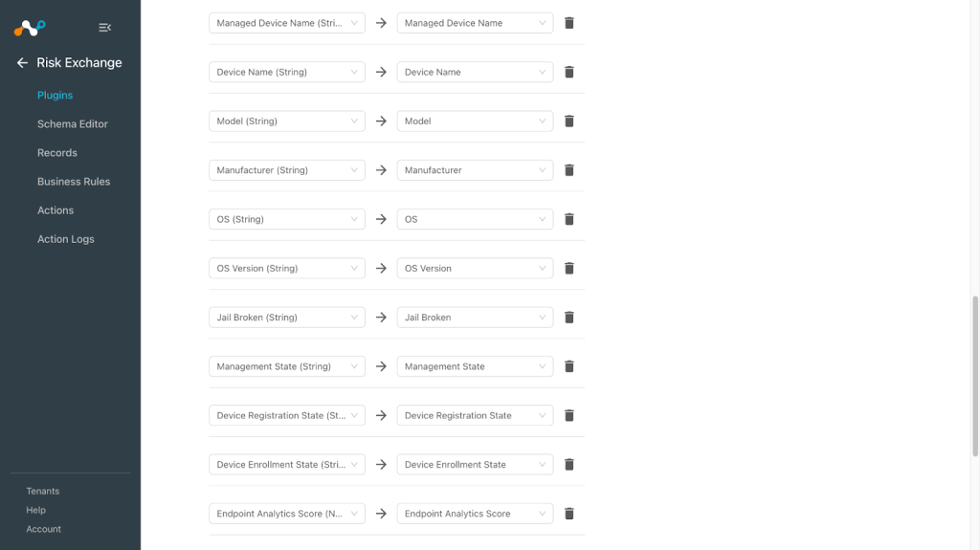Delete the Model mapping with trash icon
The height and width of the screenshot is (550, 980).
click(x=568, y=121)
